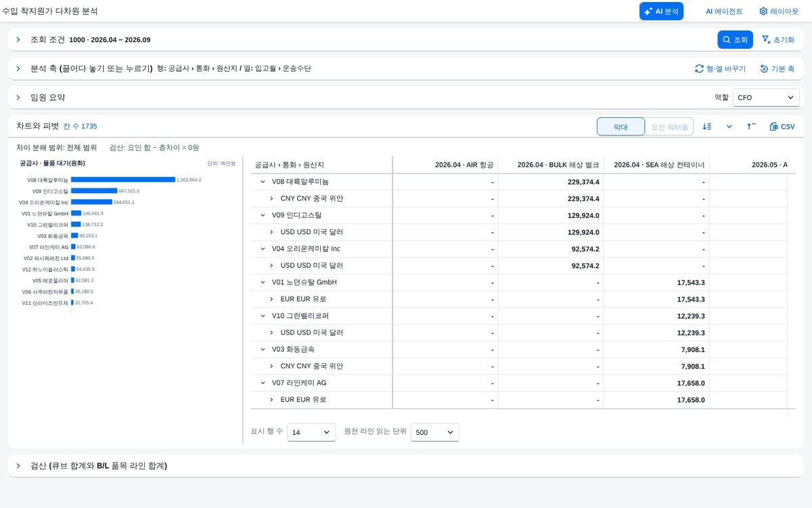
Task: Click the 칸 수 1735 label
Action: tap(80, 127)
